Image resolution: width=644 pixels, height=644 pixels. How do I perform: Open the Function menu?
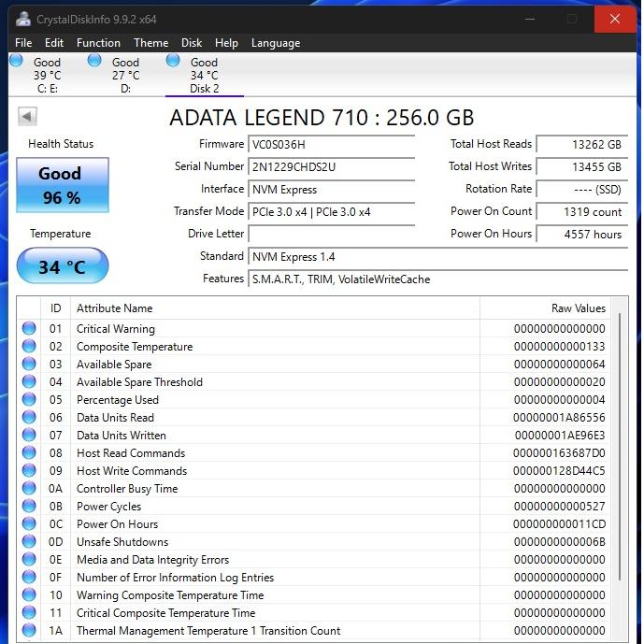click(98, 43)
